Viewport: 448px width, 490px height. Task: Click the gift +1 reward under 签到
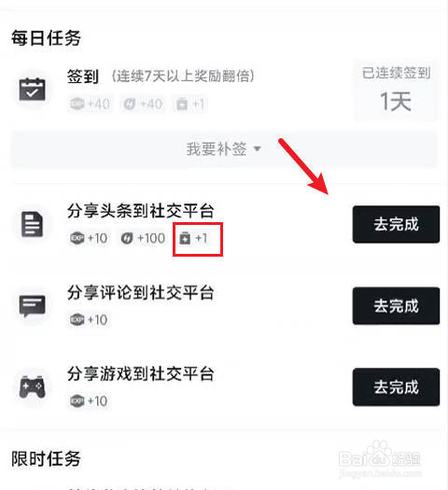pyautogui.click(x=190, y=104)
